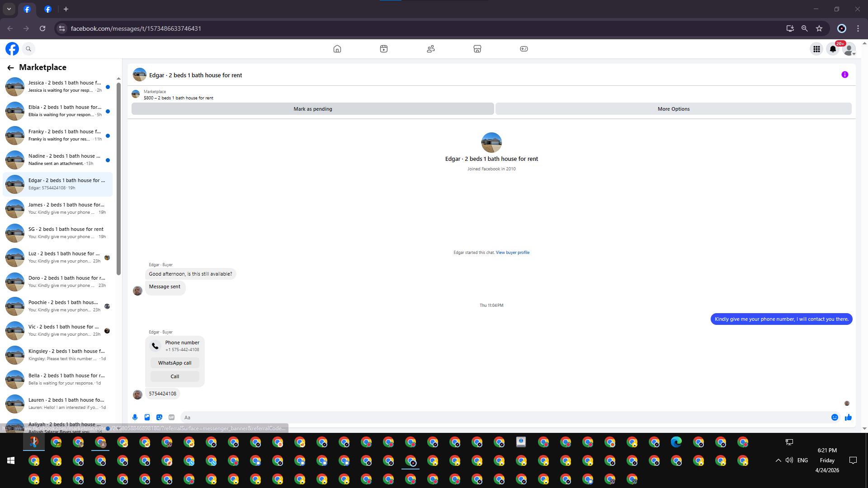Open the taskbar clock and date
This screenshot has width=868, height=488.
click(827, 460)
